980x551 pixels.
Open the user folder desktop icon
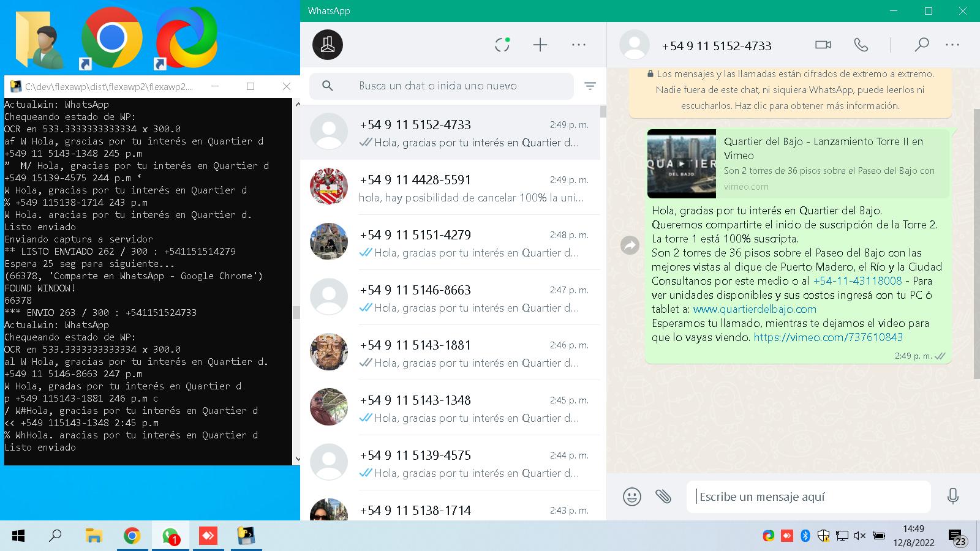pyautogui.click(x=40, y=39)
